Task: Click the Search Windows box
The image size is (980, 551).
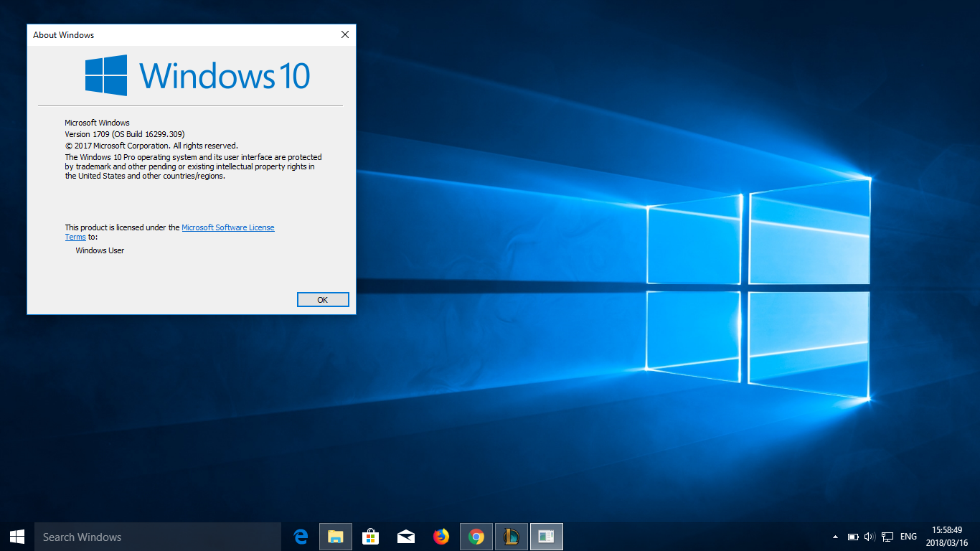Action: click(x=158, y=537)
